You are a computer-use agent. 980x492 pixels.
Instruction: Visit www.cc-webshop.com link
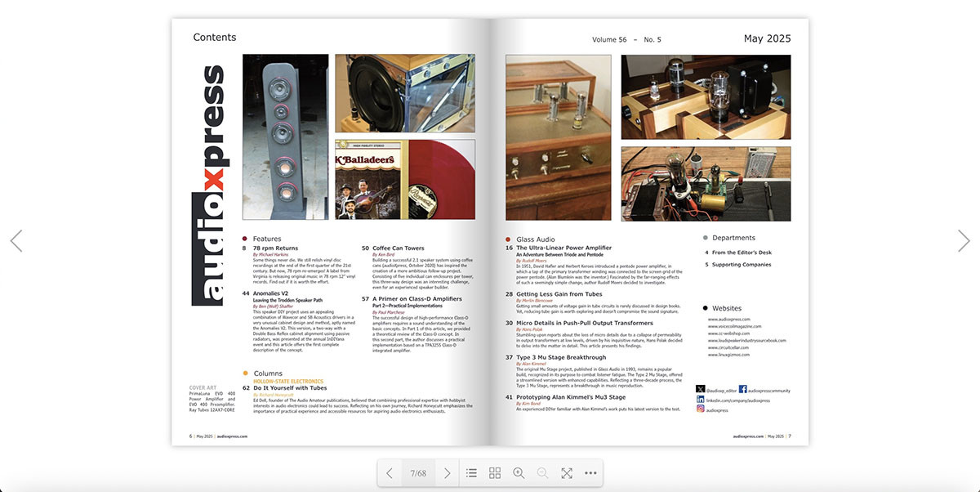tap(728, 333)
